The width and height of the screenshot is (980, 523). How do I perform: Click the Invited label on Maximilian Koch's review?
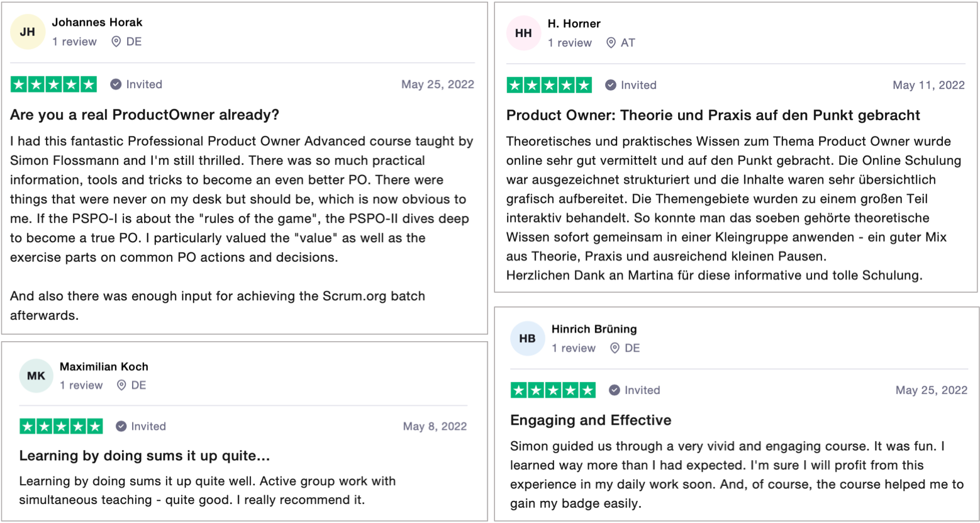point(148,426)
